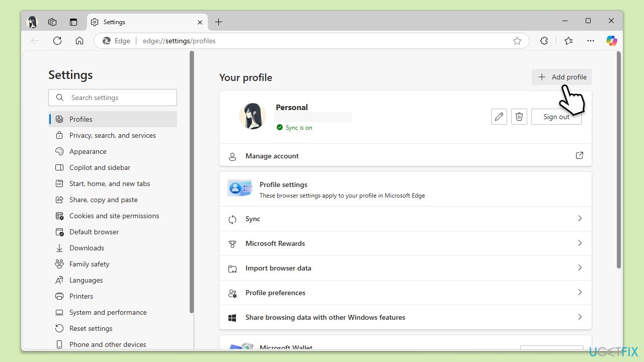
Task: Click the Search settings field
Action: 113,98
